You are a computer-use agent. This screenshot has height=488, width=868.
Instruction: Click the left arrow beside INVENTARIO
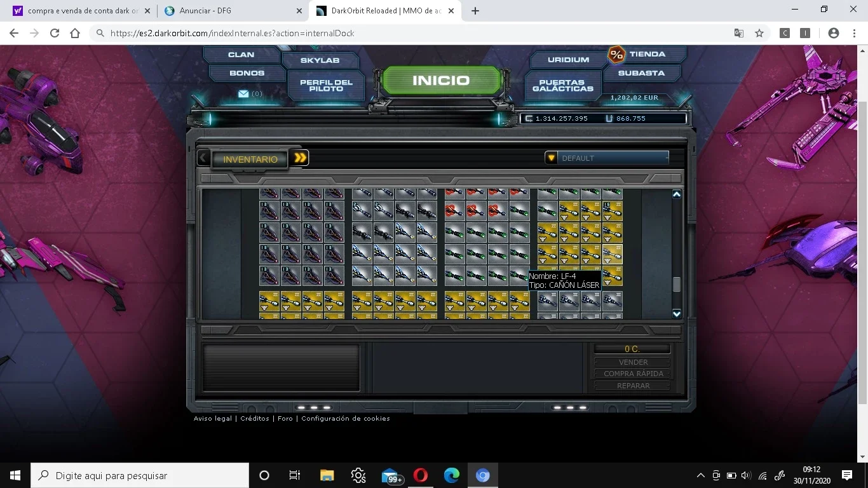203,158
